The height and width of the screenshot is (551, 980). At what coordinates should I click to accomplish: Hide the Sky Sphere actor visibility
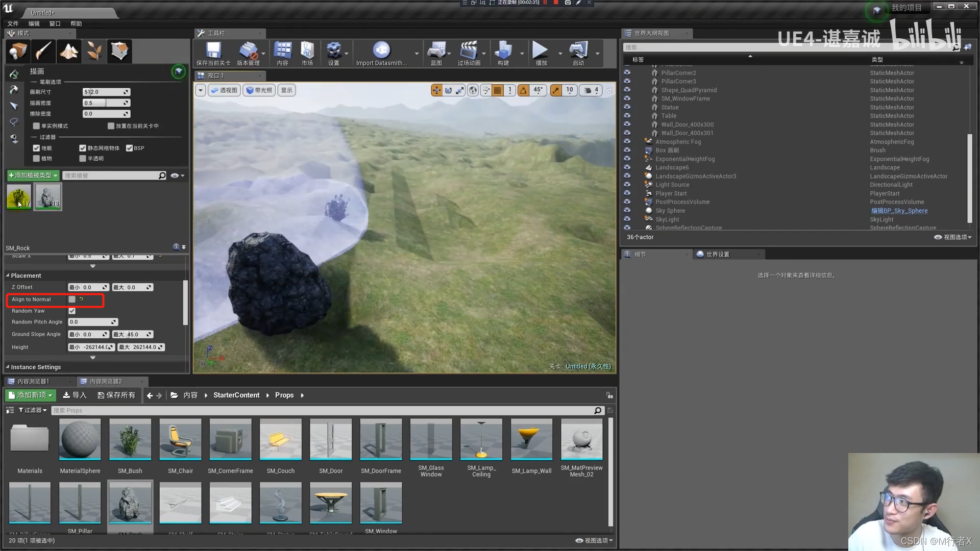627,210
